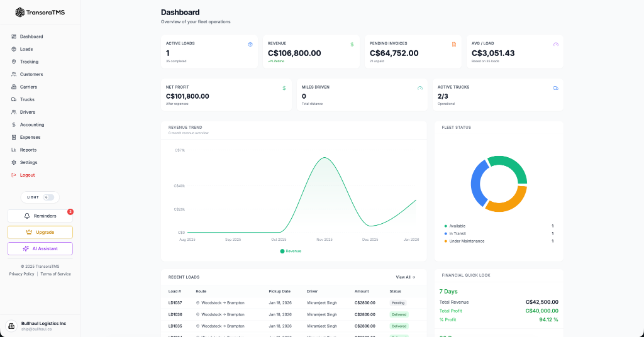Toggle the Light theme switch

(48, 197)
